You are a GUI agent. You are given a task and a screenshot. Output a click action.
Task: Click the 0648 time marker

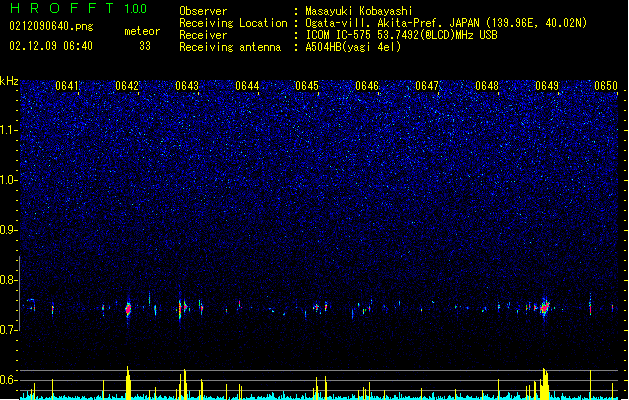tap(487, 86)
